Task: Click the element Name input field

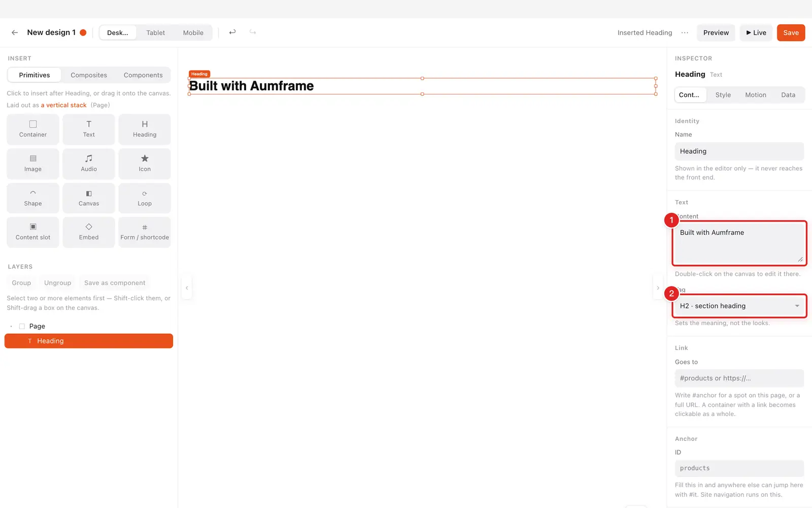Action: [x=739, y=151]
